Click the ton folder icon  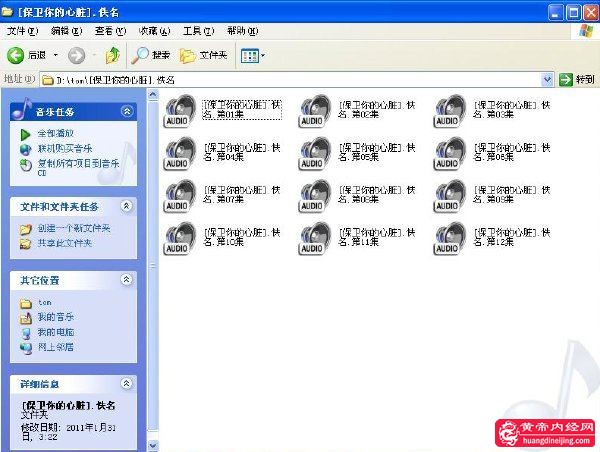pyautogui.click(x=26, y=304)
